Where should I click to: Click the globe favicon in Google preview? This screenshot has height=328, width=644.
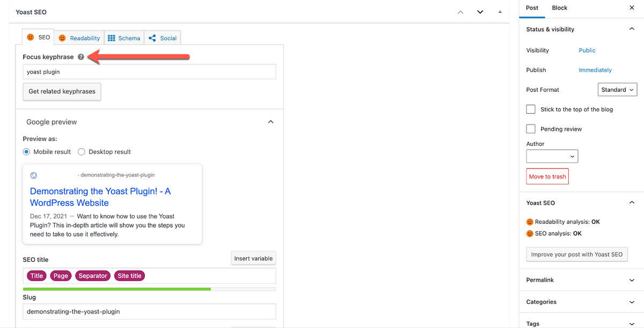[34, 175]
